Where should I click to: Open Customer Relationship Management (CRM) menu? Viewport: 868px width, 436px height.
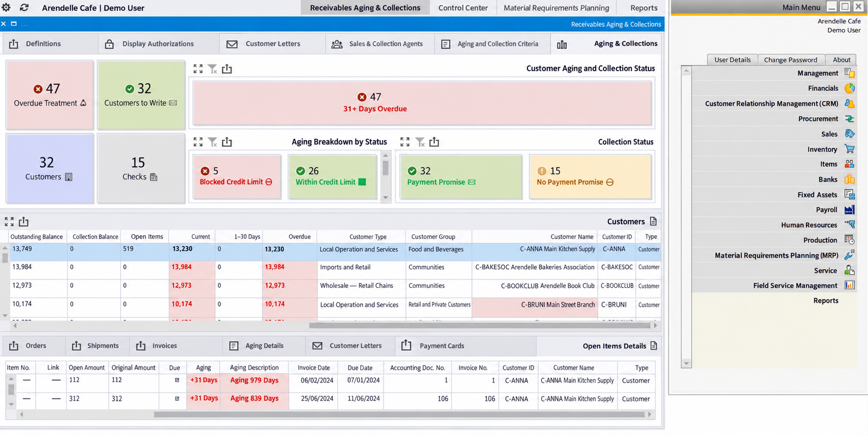tap(774, 103)
